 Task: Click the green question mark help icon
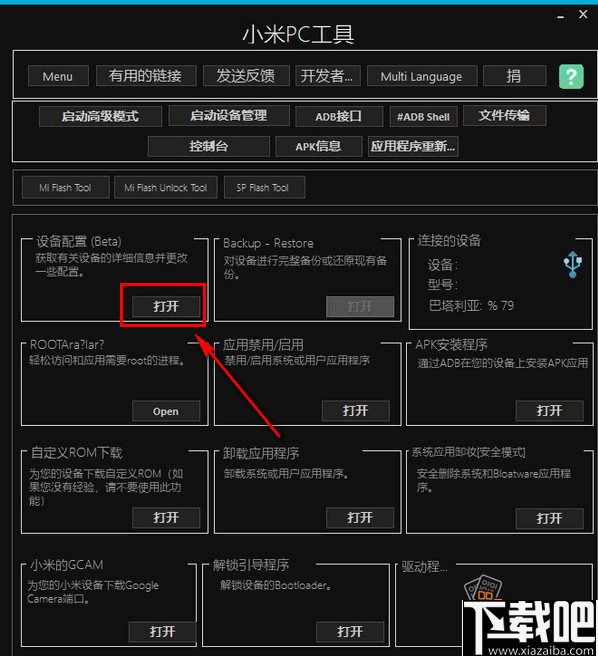pos(571,77)
